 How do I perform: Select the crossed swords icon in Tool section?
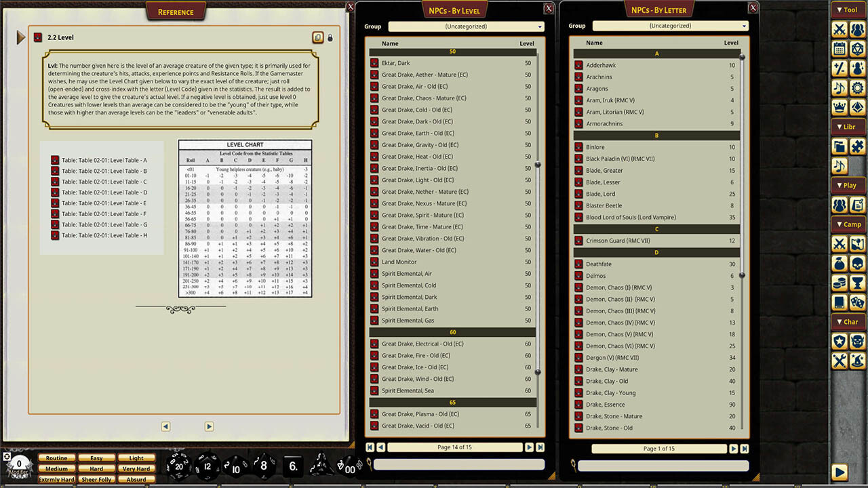pos(840,29)
